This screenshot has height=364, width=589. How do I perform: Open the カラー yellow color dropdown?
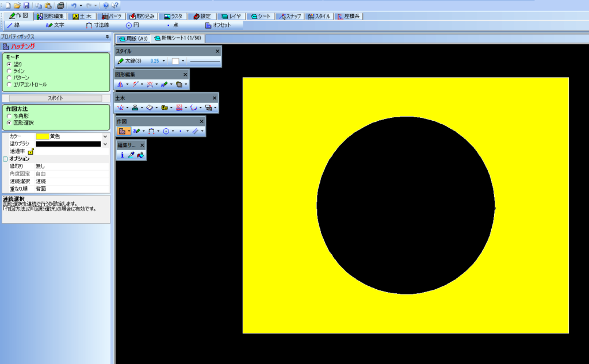[x=105, y=136]
